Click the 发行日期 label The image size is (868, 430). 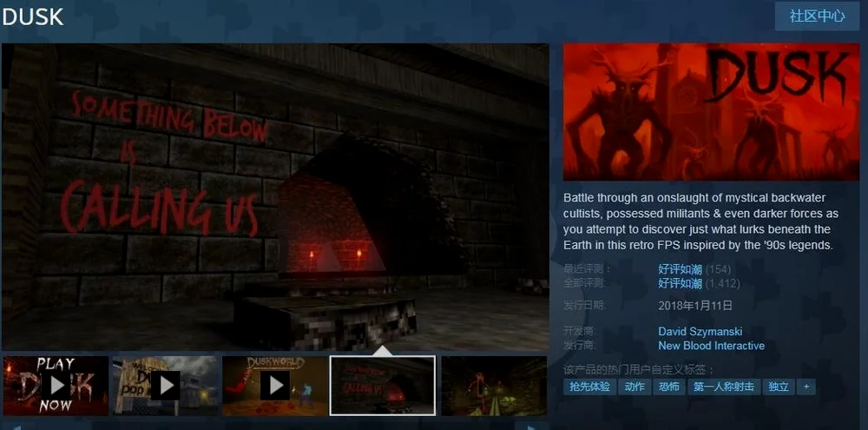coord(584,305)
